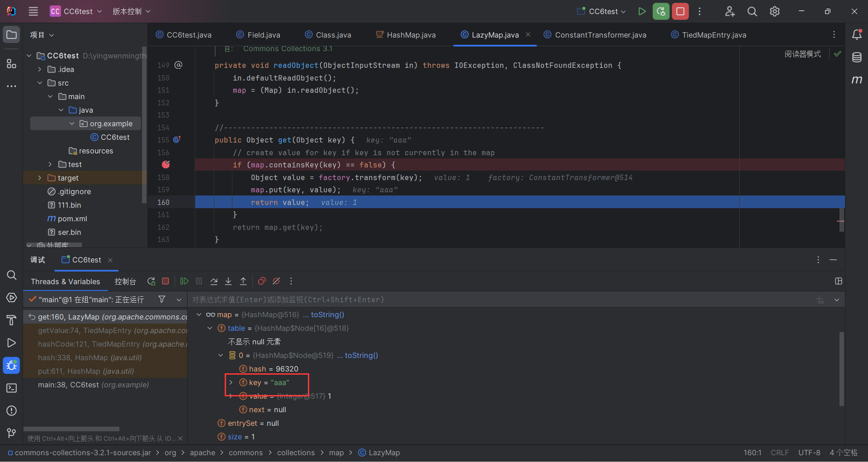Click the debugger layout settings icon
Screen dimensions: 868x462
point(839,281)
